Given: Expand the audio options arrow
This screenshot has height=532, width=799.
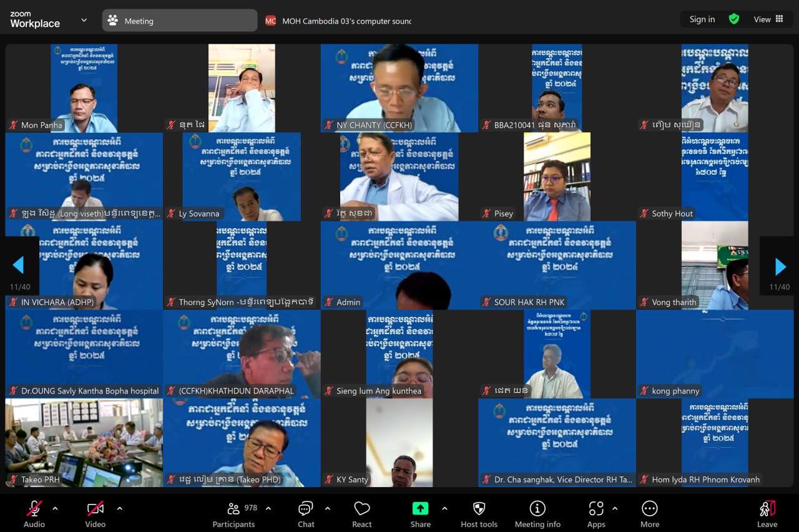Looking at the screenshot, I should click(55, 508).
